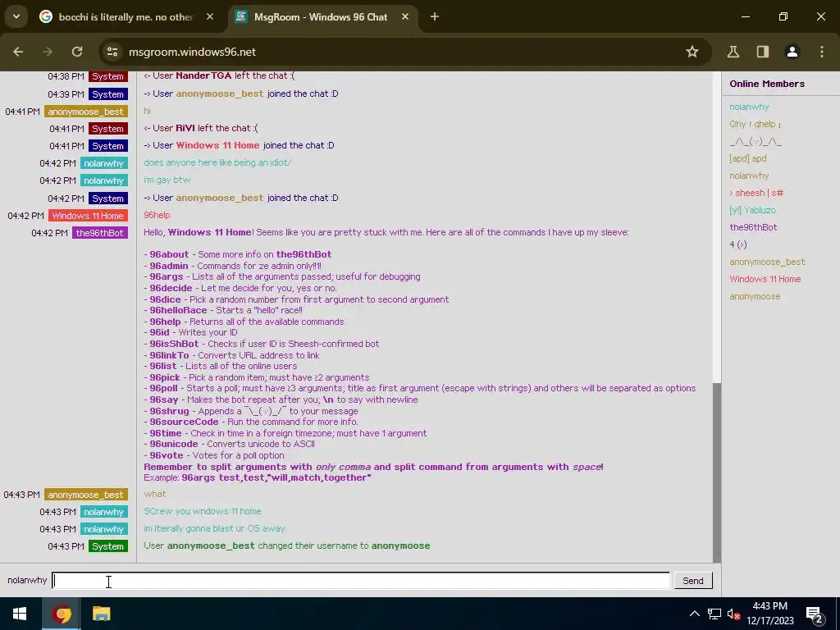840x630 pixels.
Task: Open the notification center icon
Action: pyautogui.click(x=815, y=614)
